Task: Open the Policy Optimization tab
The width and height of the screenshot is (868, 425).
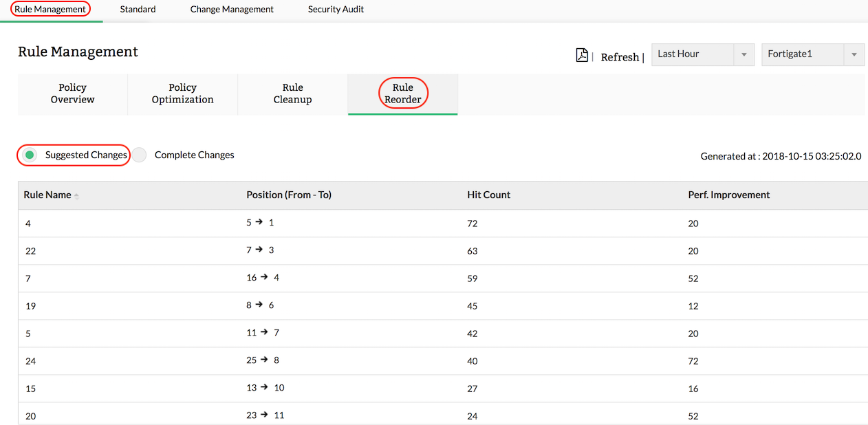Action: 182,94
